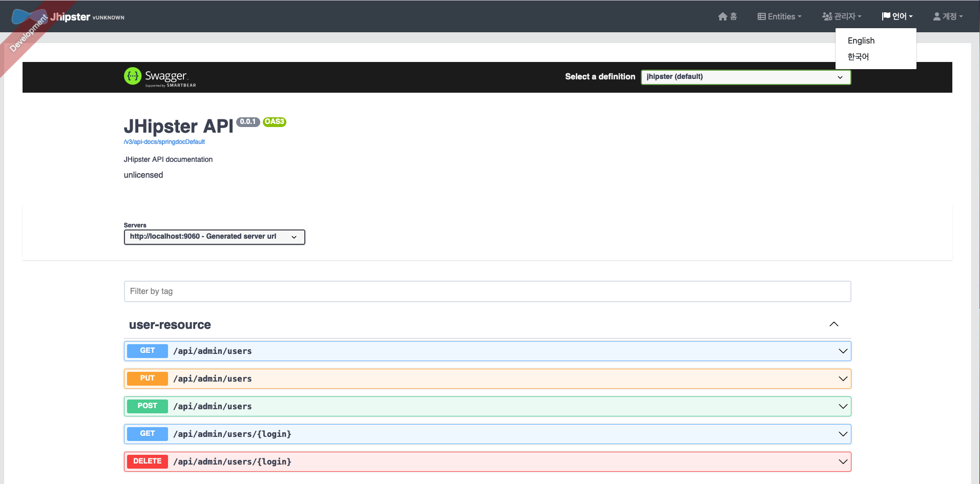This screenshot has height=484, width=980.
Task: Open the 계정 account menu
Action: click(x=948, y=16)
